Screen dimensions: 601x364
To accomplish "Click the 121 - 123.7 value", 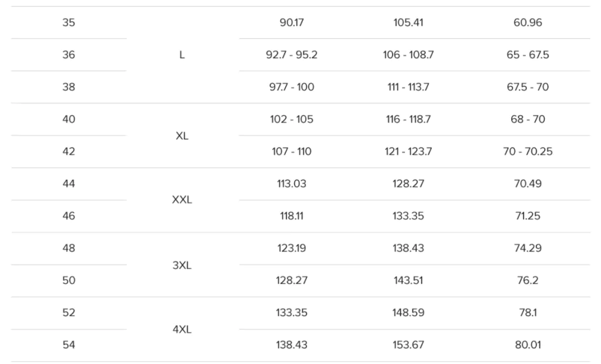I will click(x=408, y=152).
